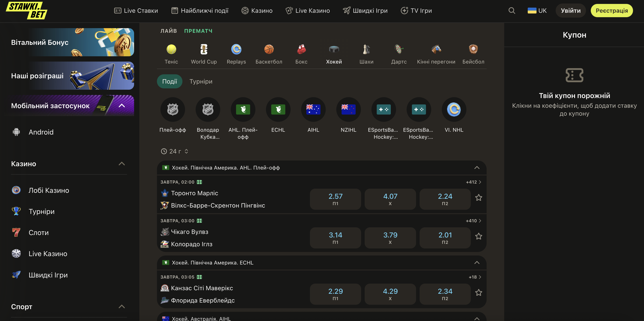Open the 24 г time filter dropdown
Viewport: 644px width, 321px height.
pyautogui.click(x=175, y=151)
